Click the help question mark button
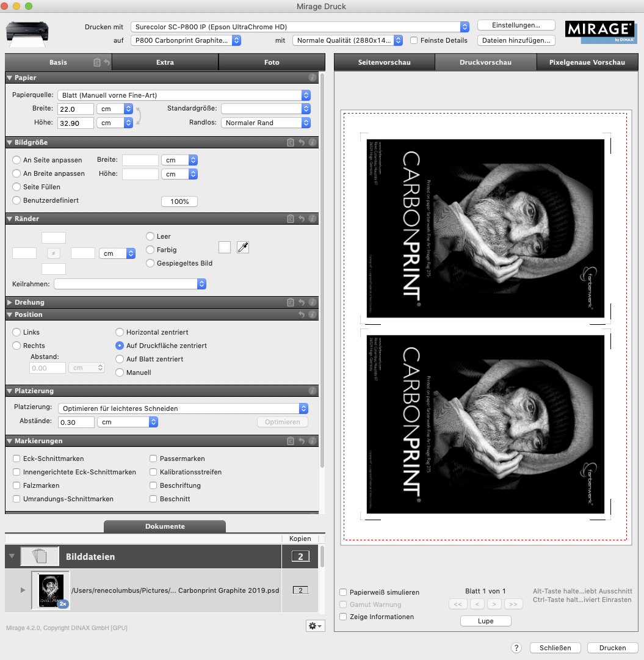 pyautogui.click(x=516, y=648)
